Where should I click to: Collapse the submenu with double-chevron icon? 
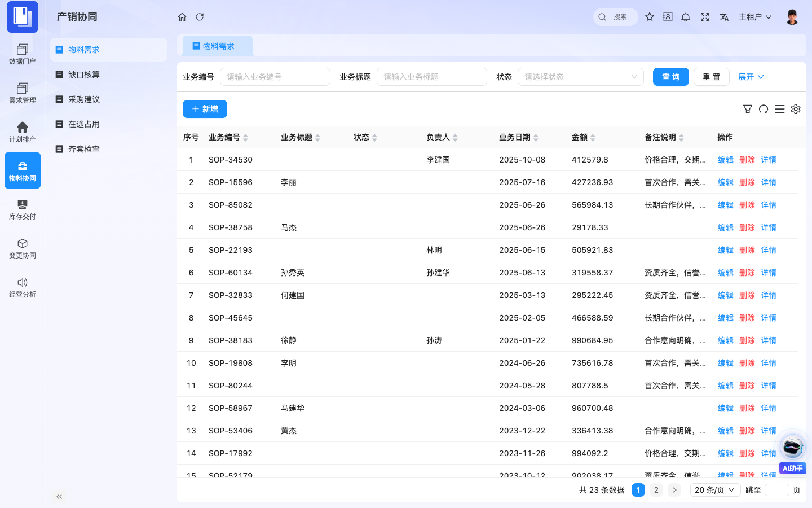coord(59,497)
